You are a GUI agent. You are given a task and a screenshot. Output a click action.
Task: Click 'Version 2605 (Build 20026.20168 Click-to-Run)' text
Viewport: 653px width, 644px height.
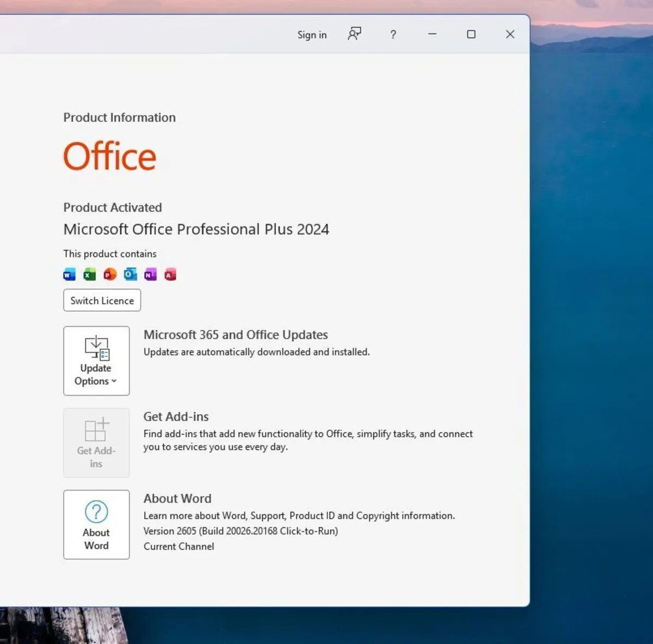(241, 531)
